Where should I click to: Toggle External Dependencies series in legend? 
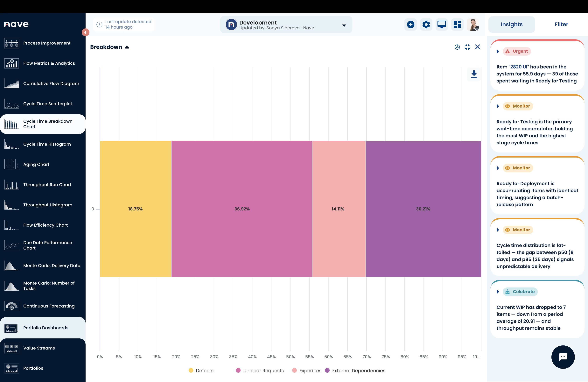click(355, 370)
